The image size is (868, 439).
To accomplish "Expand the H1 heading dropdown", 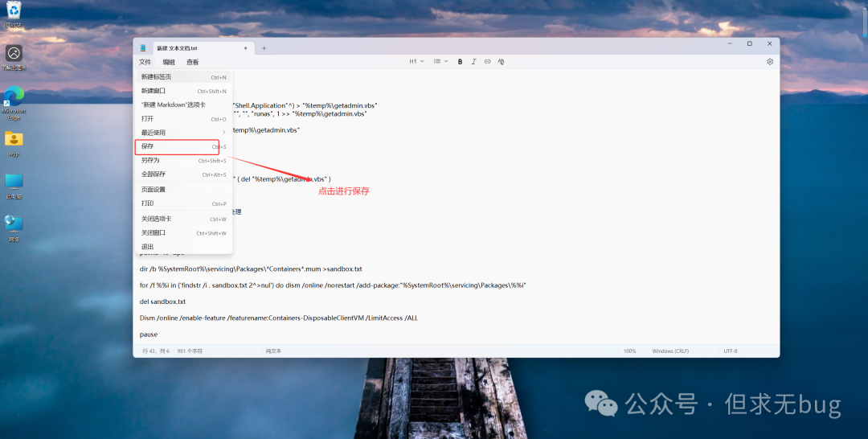I will [x=416, y=61].
